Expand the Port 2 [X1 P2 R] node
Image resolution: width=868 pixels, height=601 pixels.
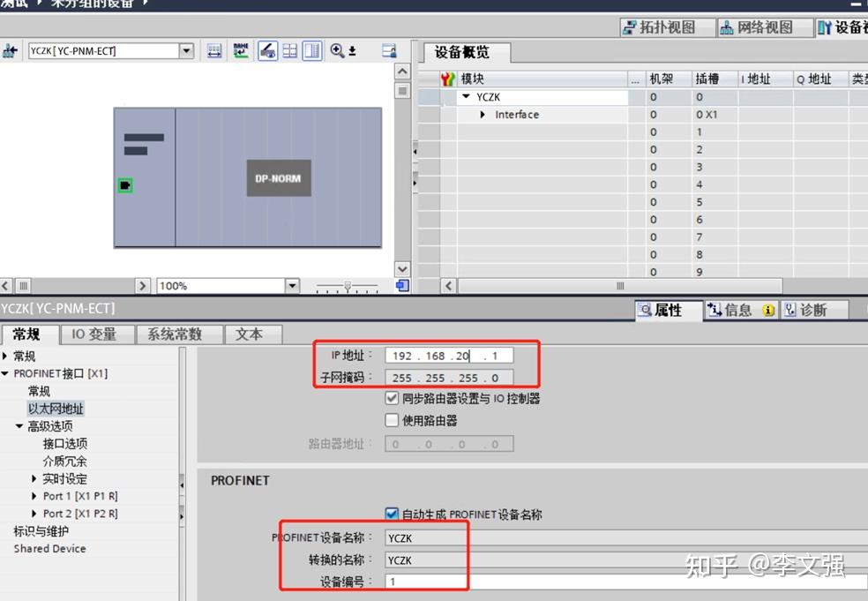pos(34,514)
